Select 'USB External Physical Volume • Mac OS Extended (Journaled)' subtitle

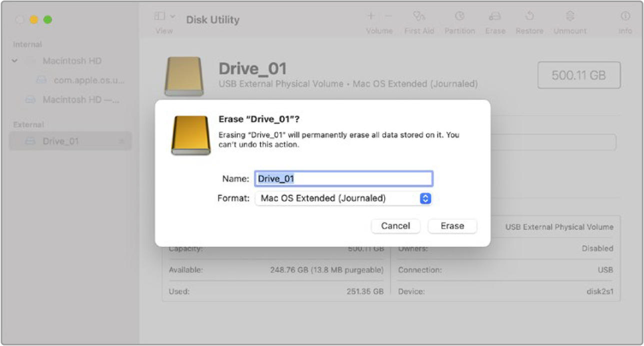pyautogui.click(x=348, y=84)
